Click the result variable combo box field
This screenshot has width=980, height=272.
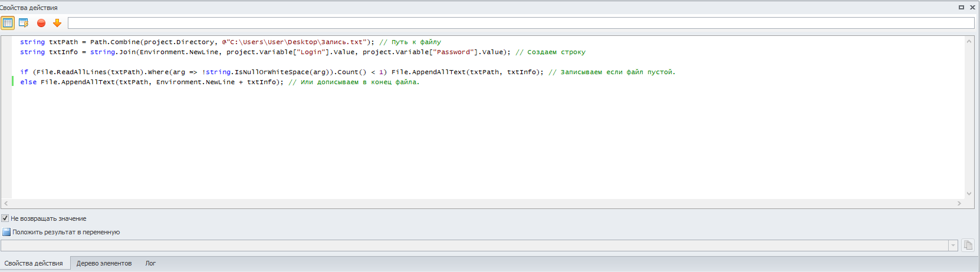click(x=475, y=246)
